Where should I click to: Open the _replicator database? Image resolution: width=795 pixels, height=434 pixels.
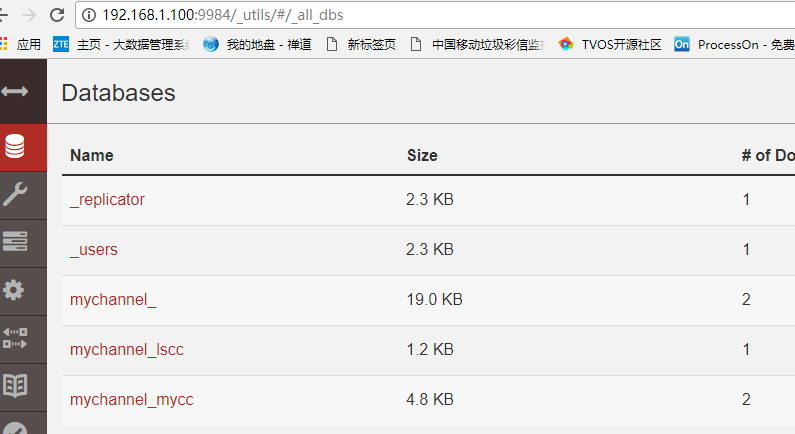(107, 200)
